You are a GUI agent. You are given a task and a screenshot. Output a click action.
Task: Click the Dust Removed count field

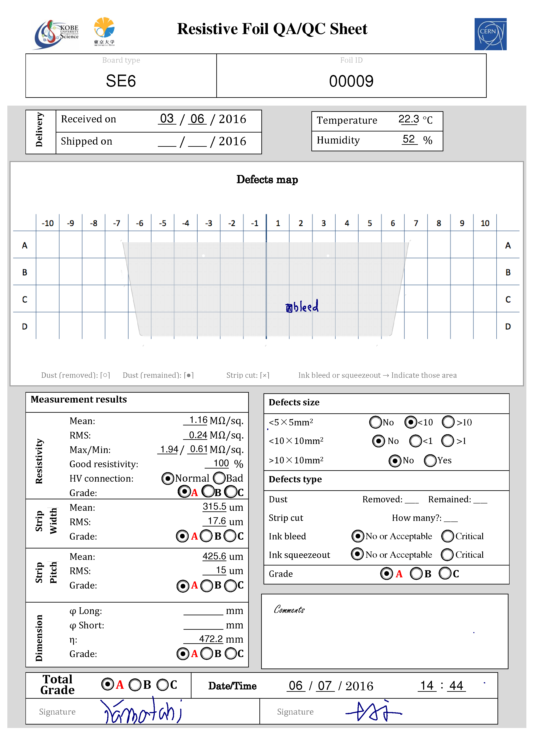tap(412, 500)
